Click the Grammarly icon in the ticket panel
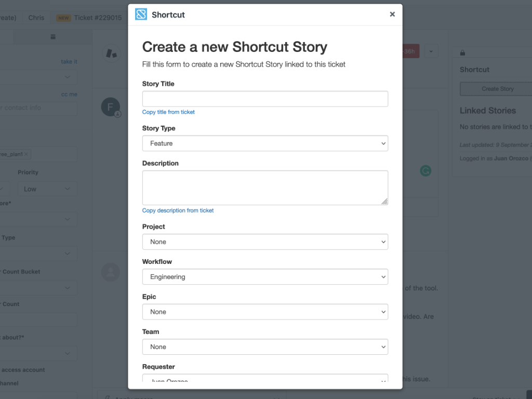 425,170
